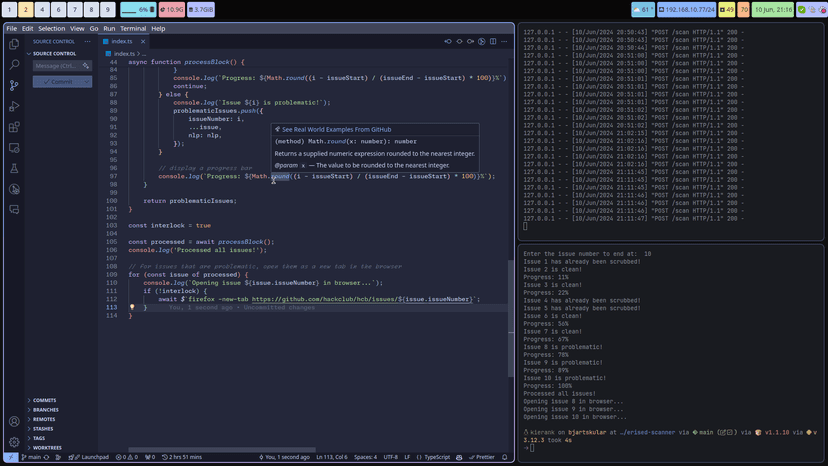
Task: Click the commit message input field
Action: tap(57, 66)
